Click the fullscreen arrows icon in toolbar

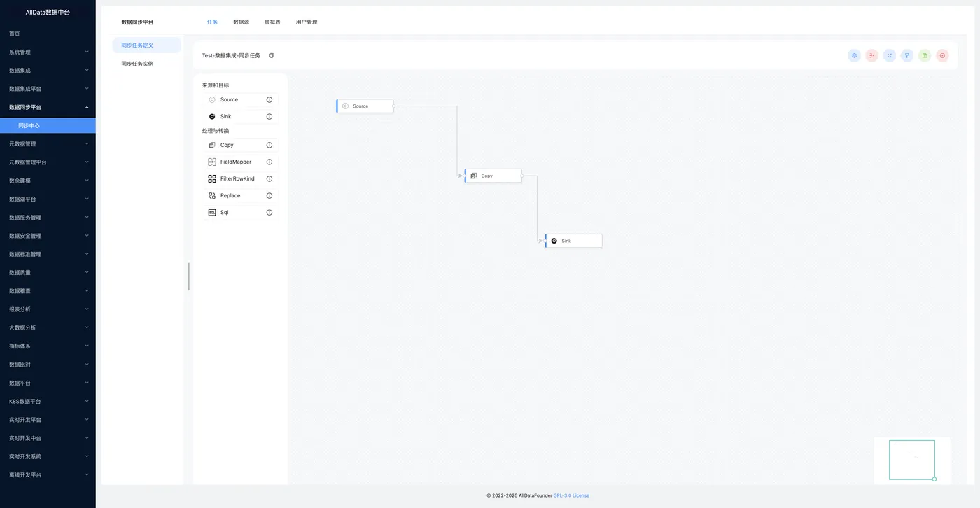[890, 55]
